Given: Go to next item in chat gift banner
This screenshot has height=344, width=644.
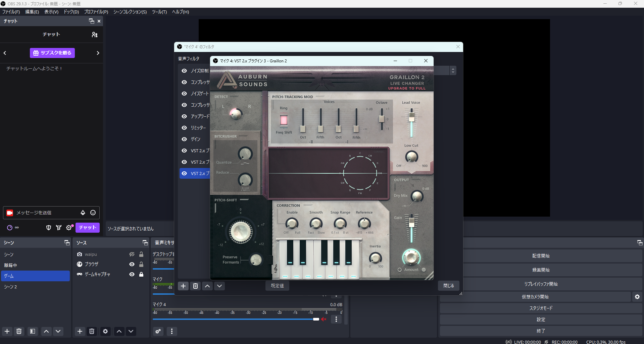Looking at the screenshot, I should pyautogui.click(x=98, y=53).
